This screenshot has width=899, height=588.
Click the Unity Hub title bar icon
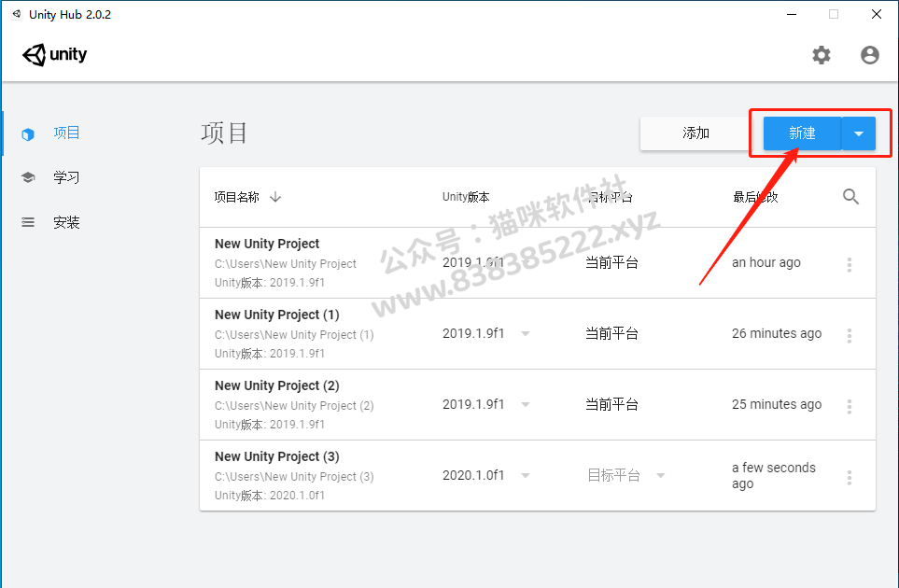[x=17, y=14]
